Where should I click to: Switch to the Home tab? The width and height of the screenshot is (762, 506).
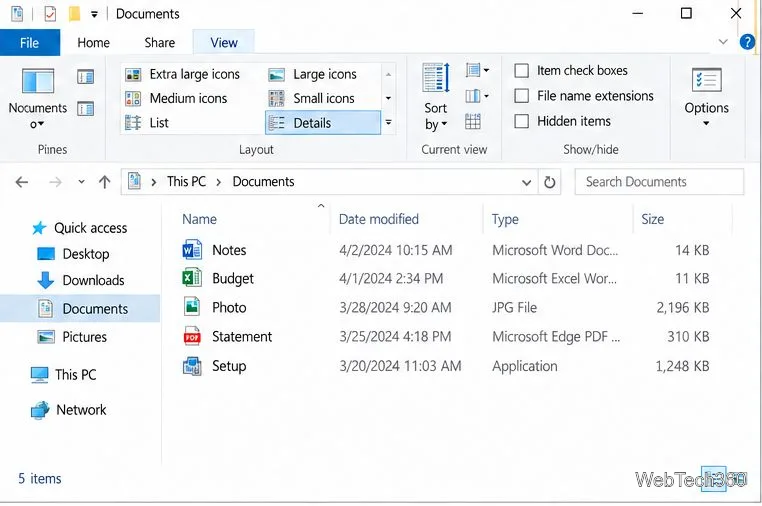pyautogui.click(x=93, y=43)
